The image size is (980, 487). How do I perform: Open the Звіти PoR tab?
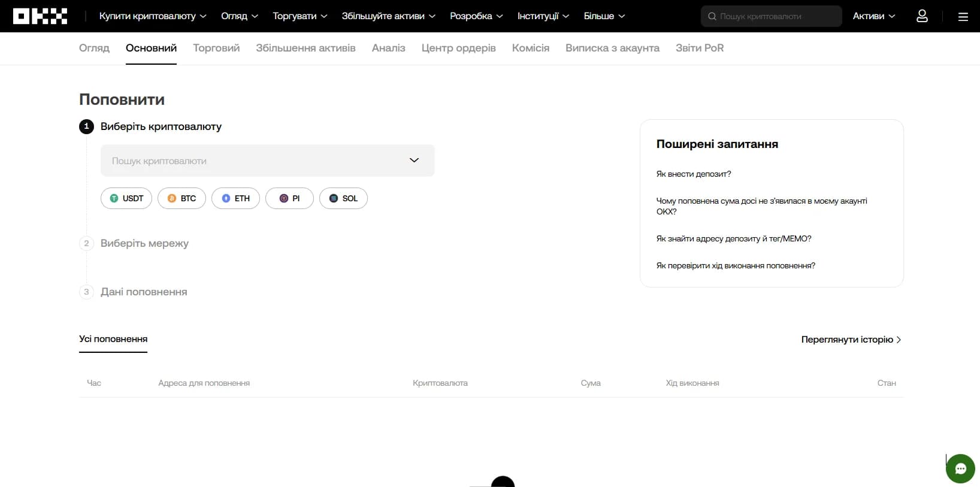tap(700, 48)
